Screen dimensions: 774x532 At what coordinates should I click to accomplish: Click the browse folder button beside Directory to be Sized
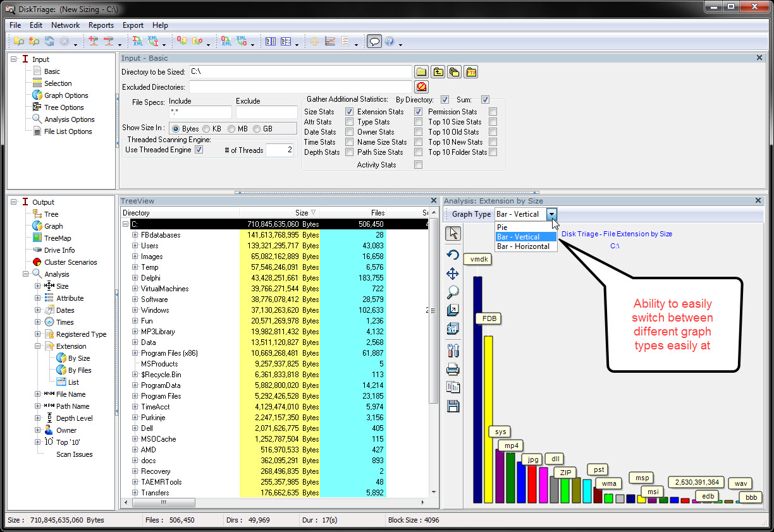pos(422,71)
